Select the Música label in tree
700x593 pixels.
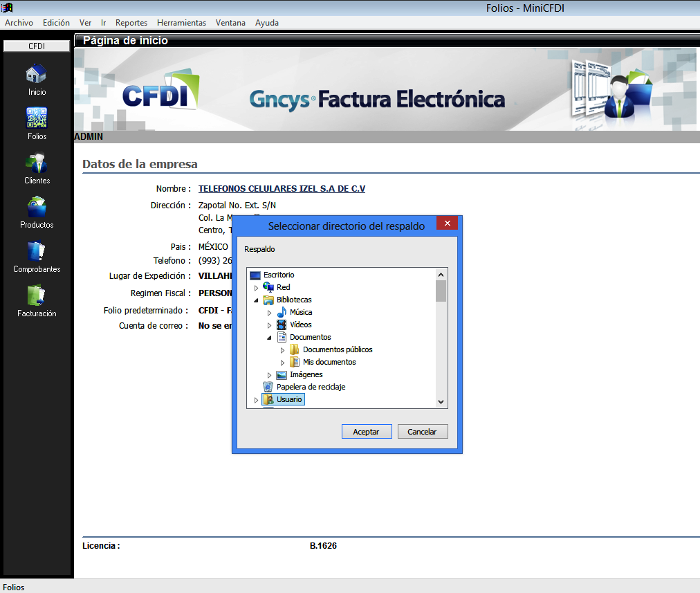click(301, 312)
